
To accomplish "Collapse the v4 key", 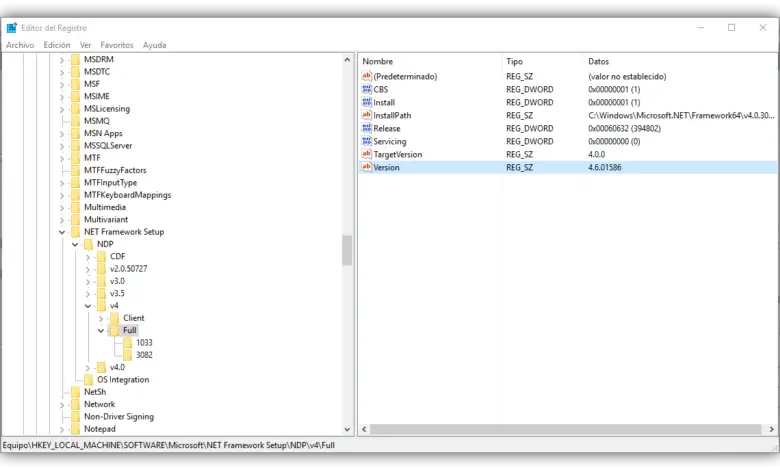I will click(x=88, y=306).
